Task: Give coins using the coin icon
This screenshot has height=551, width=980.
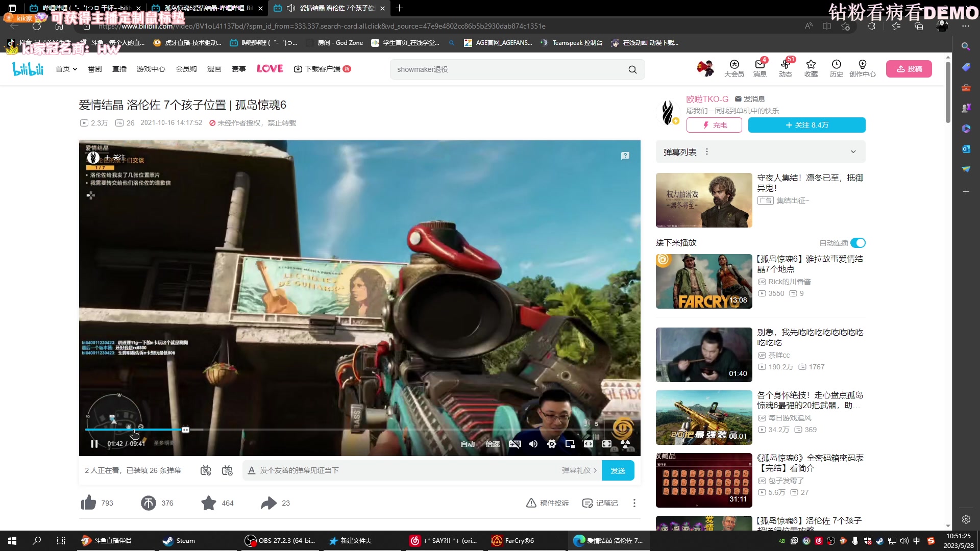Action: click(148, 503)
